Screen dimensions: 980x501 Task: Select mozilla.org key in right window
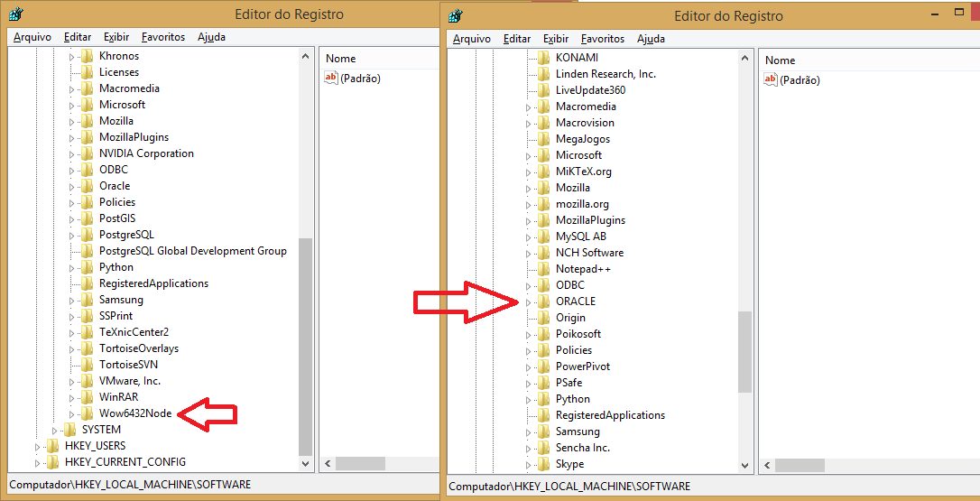click(x=582, y=204)
